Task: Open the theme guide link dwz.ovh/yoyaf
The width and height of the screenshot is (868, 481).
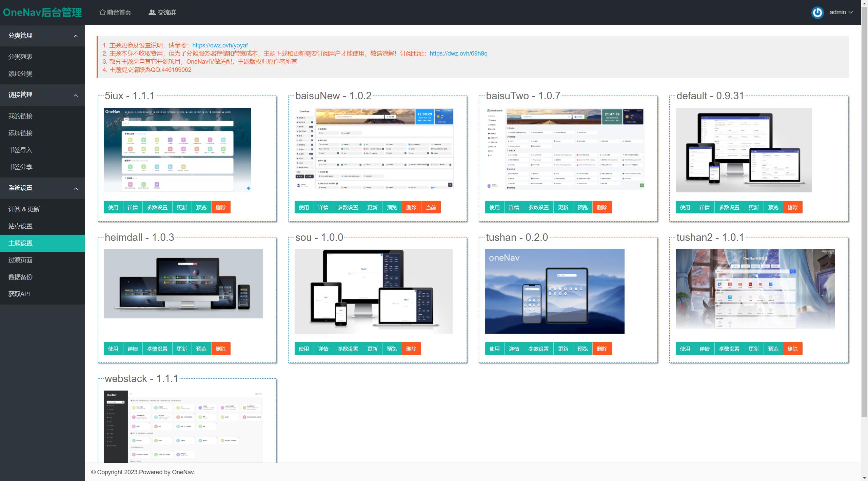Action: (220, 45)
